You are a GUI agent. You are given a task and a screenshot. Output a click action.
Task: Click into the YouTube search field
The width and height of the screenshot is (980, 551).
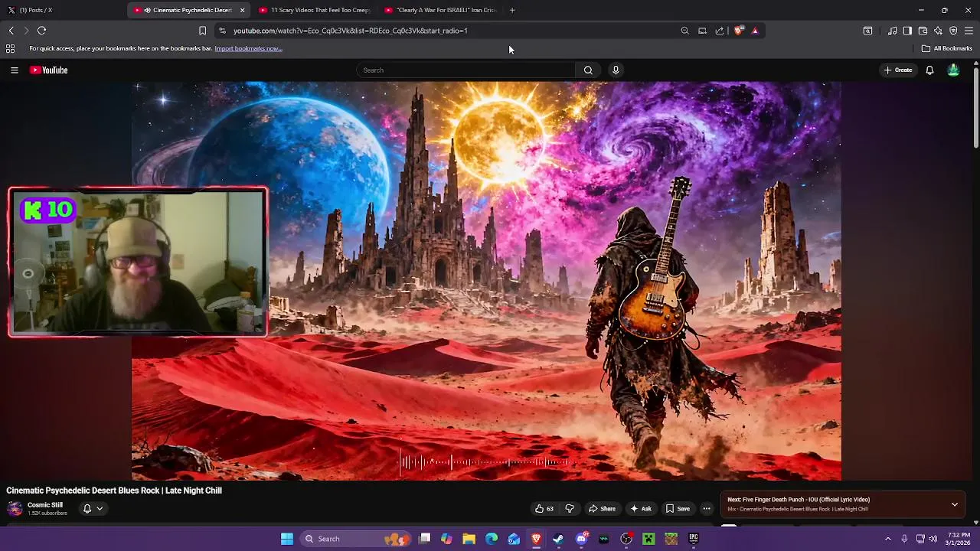coord(465,70)
